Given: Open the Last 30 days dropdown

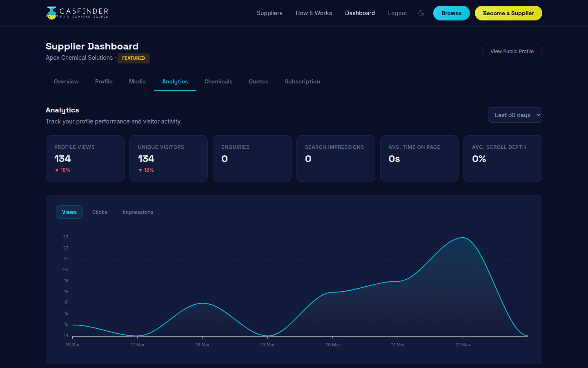Looking at the screenshot, I should (515, 115).
